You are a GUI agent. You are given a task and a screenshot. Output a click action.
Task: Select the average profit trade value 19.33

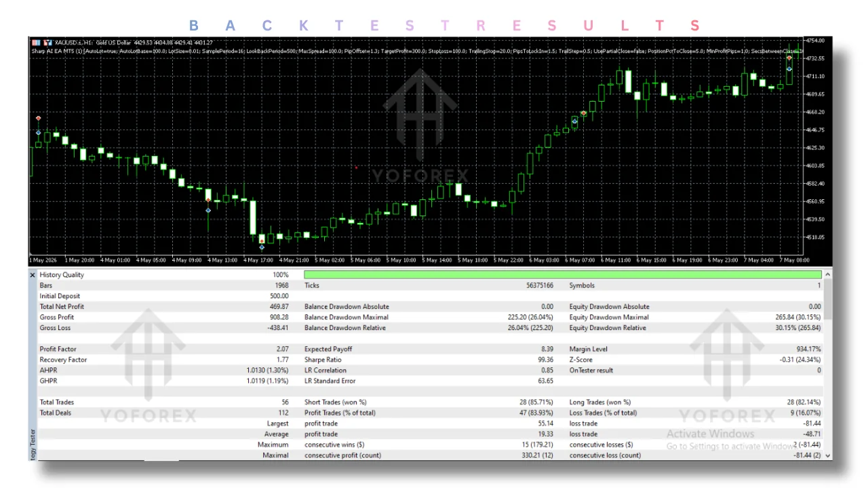click(545, 434)
